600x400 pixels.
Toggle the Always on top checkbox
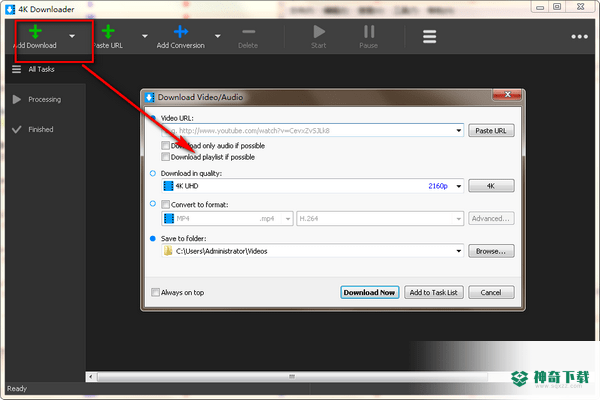coord(155,292)
